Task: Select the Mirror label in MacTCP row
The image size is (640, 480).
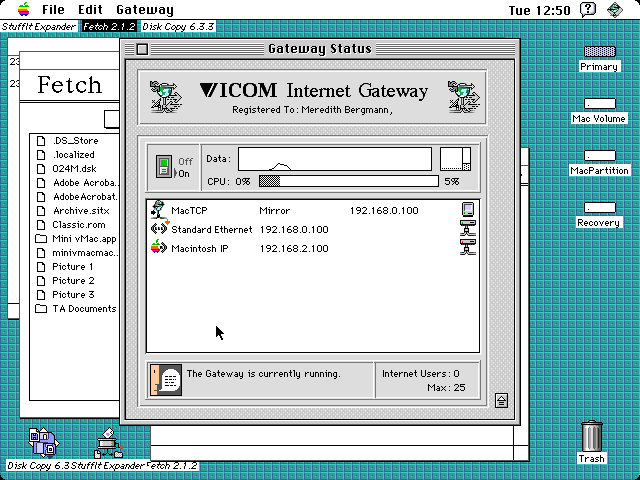Action: click(275, 211)
